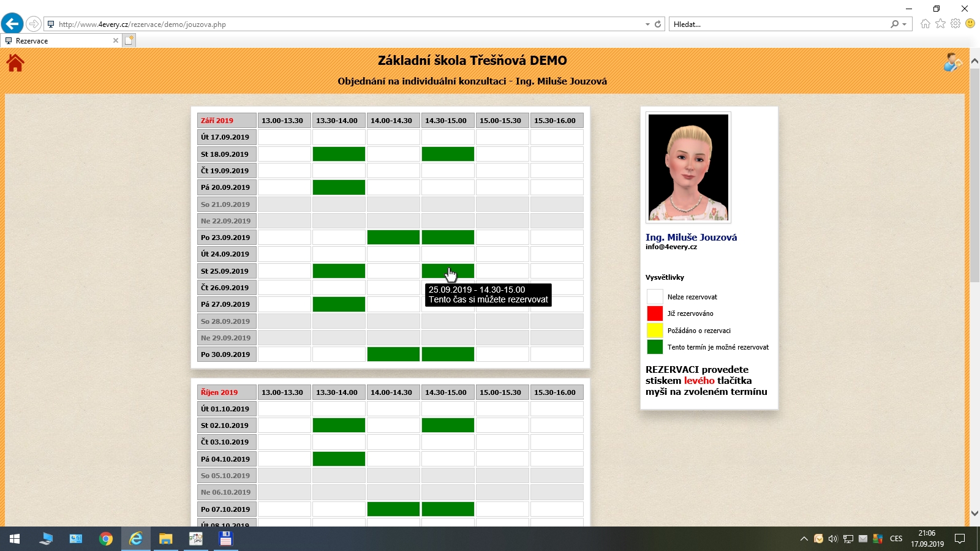This screenshot has width=980, height=551.
Task: Reserve St 25.09.2019 slot 14.30-15.00
Action: click(x=448, y=271)
